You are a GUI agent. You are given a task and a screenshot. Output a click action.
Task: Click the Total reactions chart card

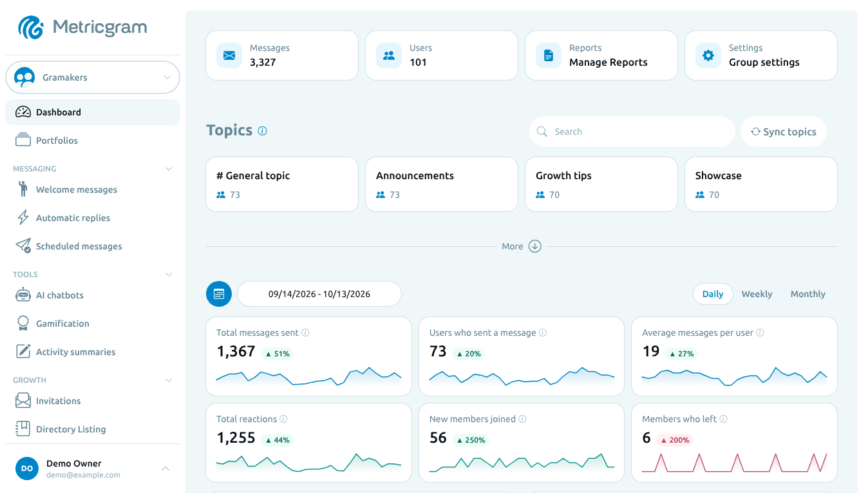point(308,443)
